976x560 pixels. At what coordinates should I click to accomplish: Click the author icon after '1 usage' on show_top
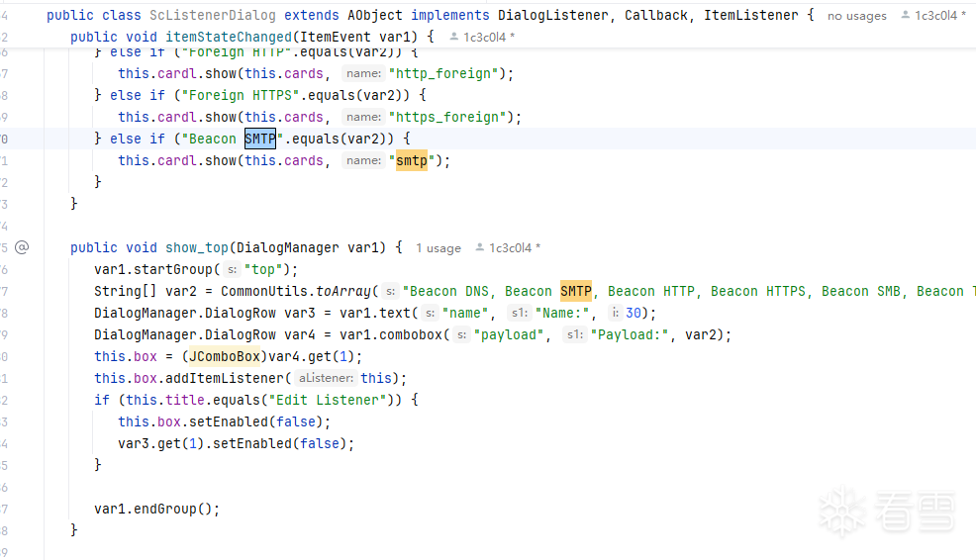coord(479,247)
